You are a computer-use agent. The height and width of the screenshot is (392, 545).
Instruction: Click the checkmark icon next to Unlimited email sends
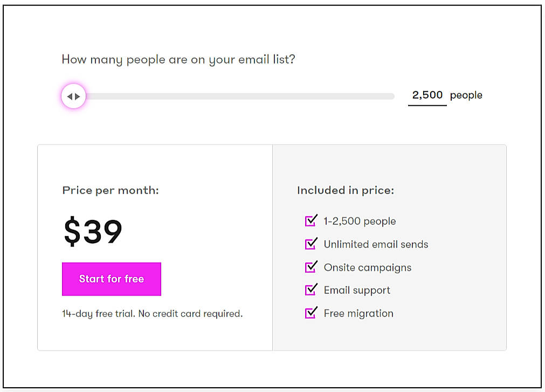click(310, 244)
